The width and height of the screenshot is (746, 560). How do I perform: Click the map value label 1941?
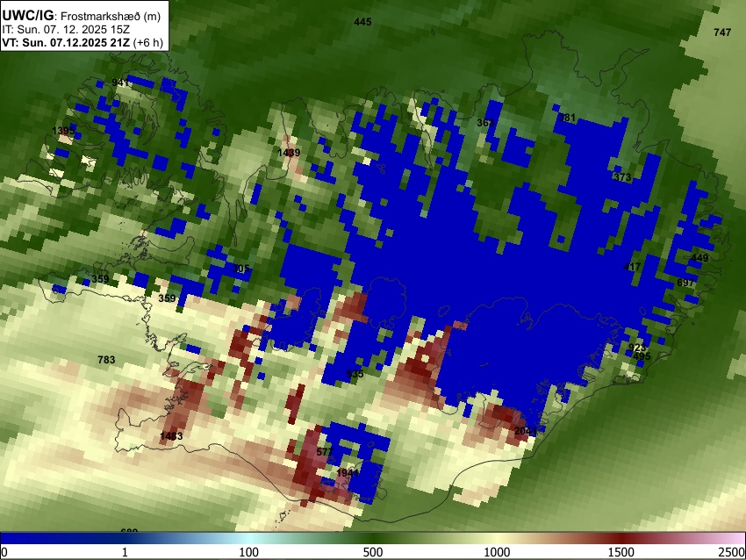point(348,473)
